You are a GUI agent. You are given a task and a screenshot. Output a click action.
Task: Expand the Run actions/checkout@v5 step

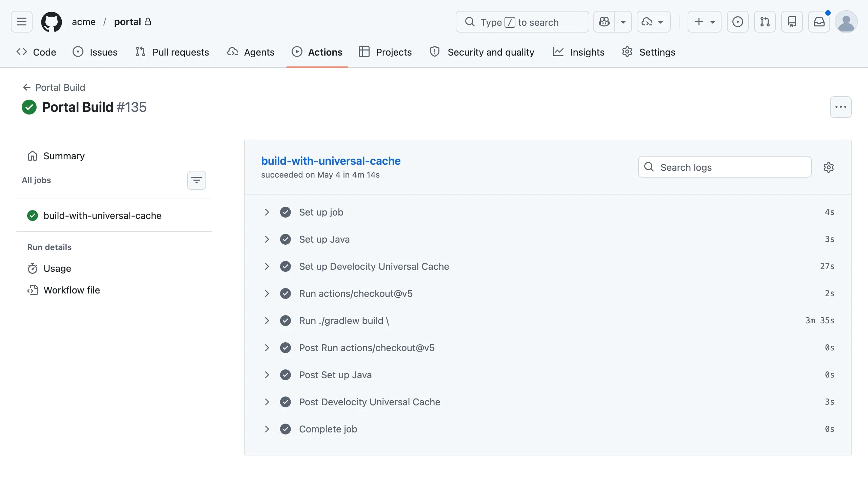click(548, 293)
